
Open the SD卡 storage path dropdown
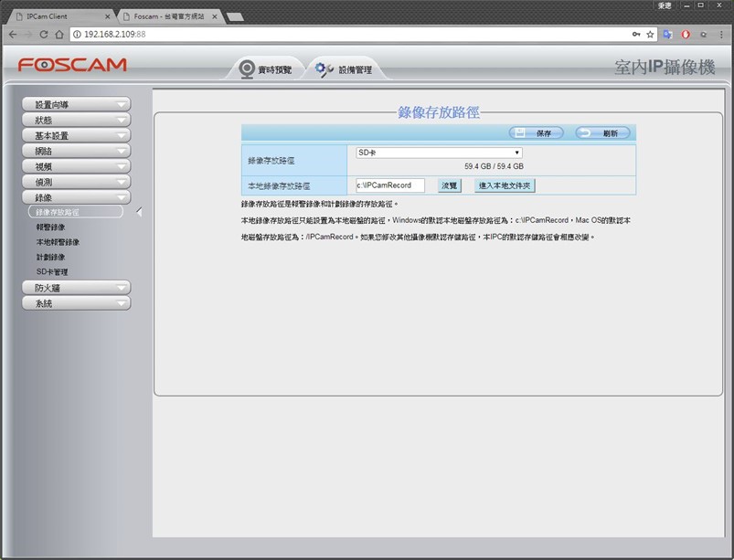[439, 153]
